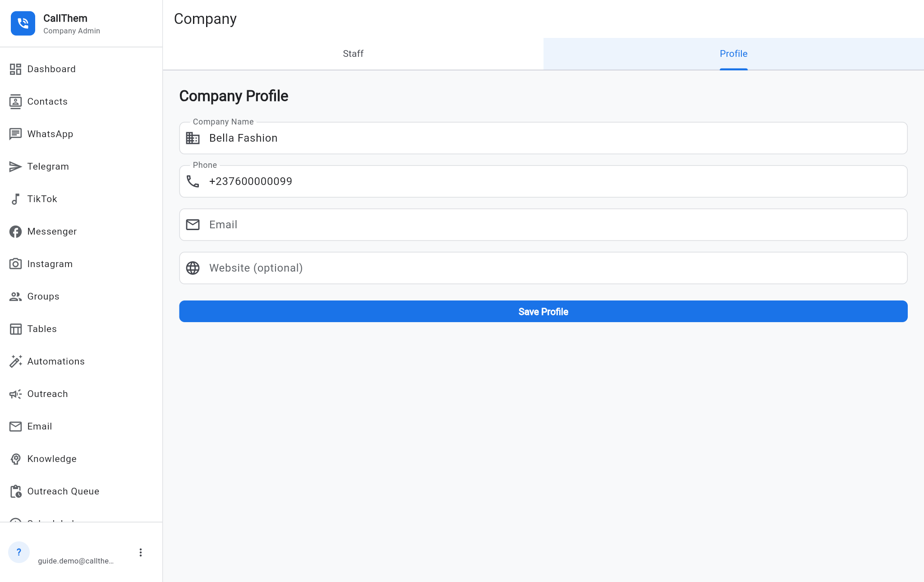This screenshot has width=924, height=582.
Task: Click the envelope icon in Email form field
Action: (x=193, y=225)
